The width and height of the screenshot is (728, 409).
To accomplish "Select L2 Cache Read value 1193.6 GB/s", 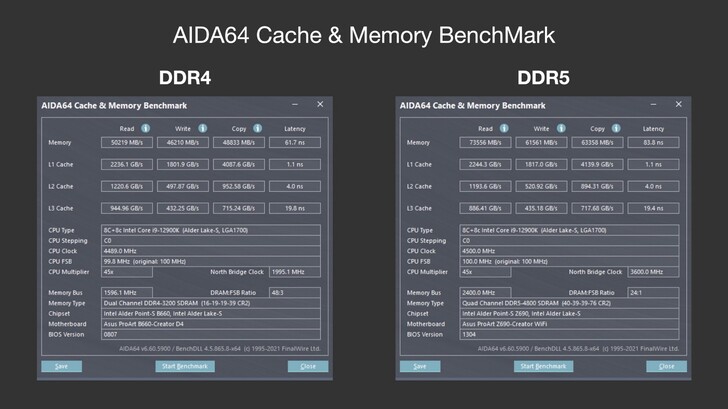I will 485,186.
